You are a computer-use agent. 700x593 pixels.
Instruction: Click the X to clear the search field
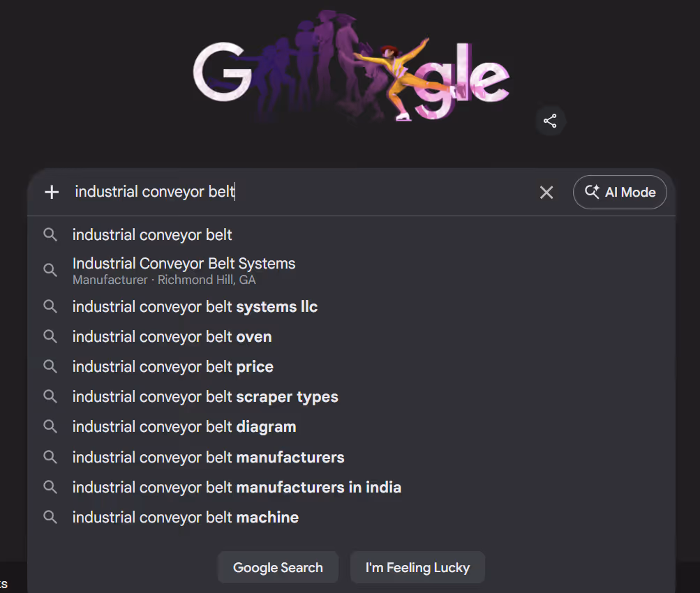pyautogui.click(x=546, y=192)
